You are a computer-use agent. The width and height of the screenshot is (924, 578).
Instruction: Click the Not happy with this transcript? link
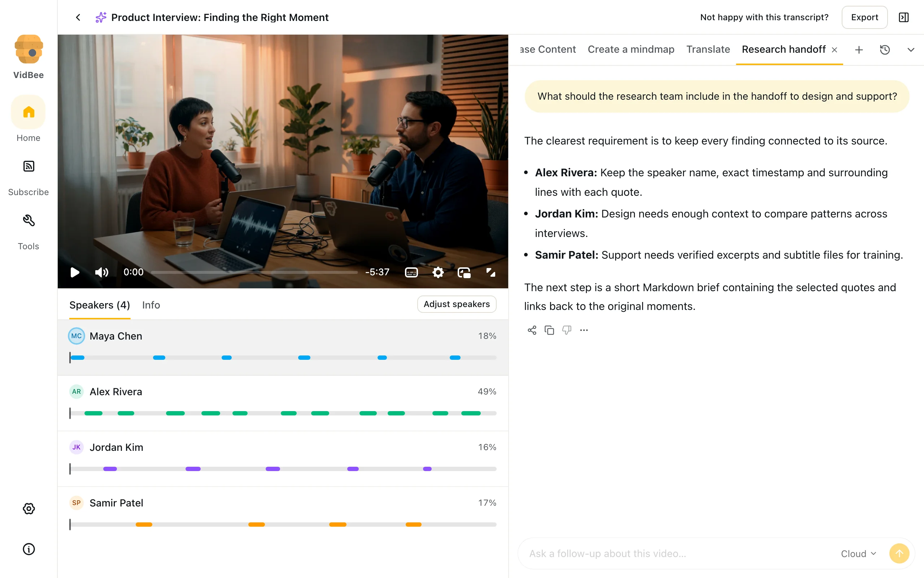(x=764, y=17)
